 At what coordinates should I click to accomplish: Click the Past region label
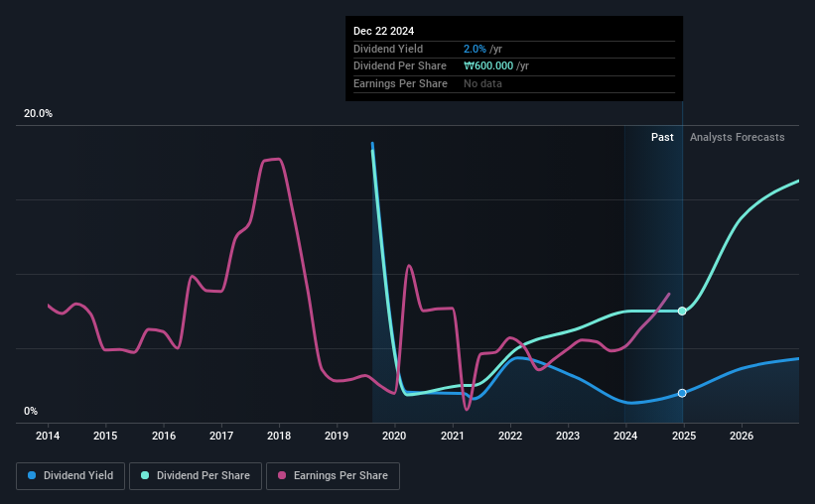(662, 137)
